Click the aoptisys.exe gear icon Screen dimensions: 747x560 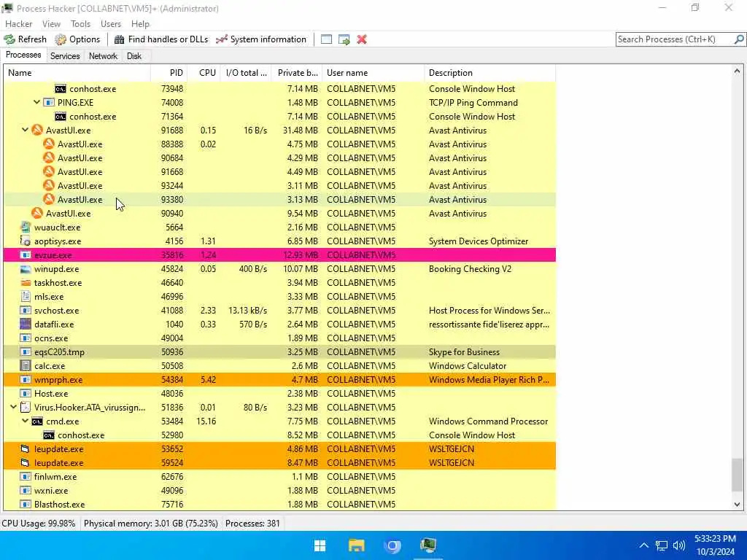click(26, 241)
